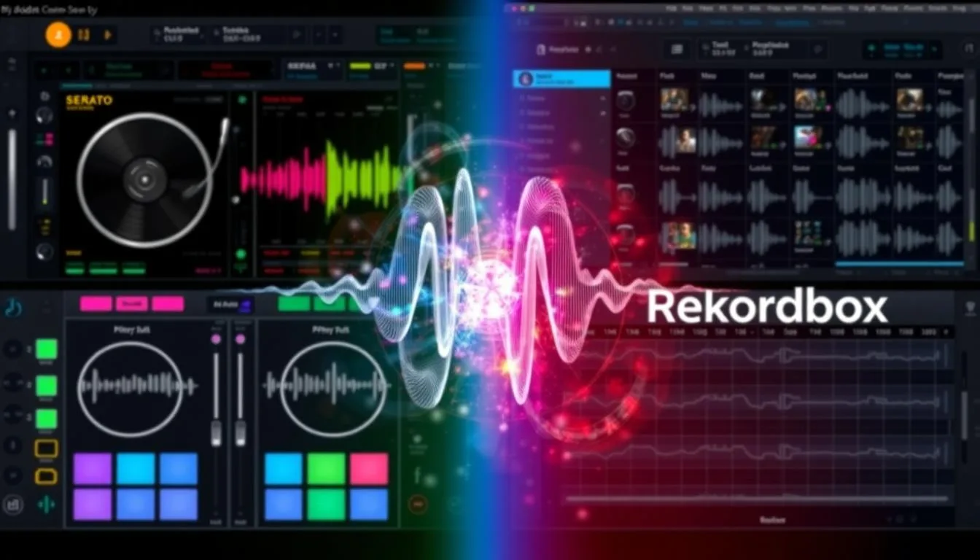Toggle the first green bar button under Serato platter
The image size is (980, 560).
[75, 270]
